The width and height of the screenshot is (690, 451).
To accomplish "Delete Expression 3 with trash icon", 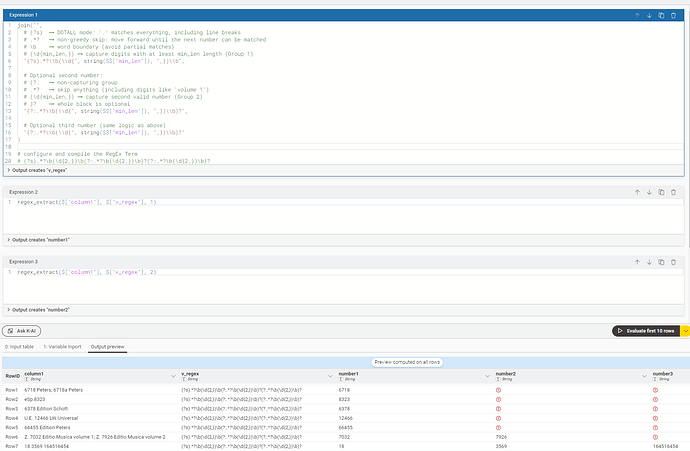I will point(674,261).
